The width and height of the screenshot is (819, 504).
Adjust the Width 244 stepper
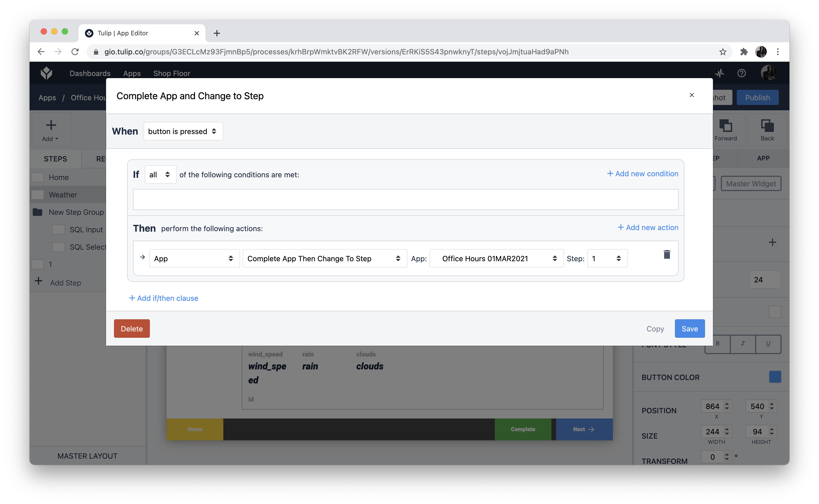(727, 431)
